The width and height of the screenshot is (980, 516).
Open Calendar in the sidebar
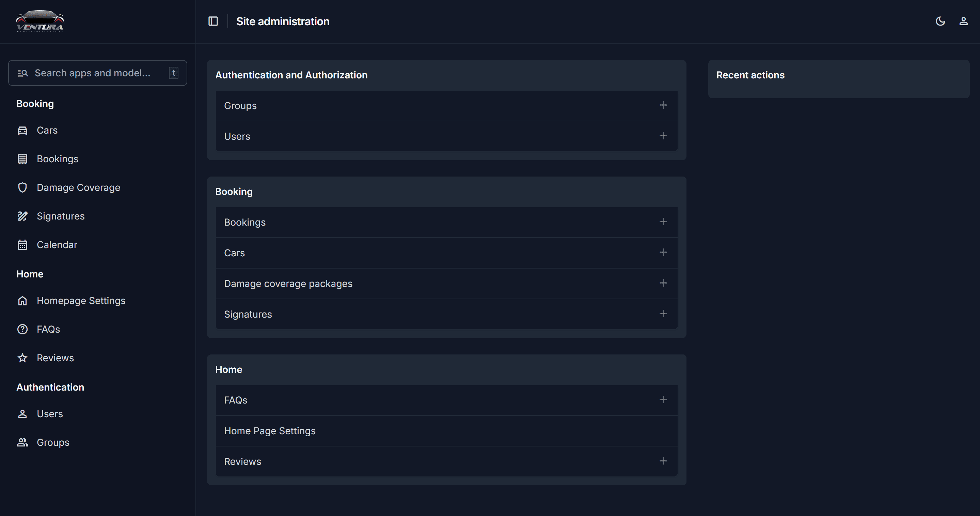pos(57,245)
